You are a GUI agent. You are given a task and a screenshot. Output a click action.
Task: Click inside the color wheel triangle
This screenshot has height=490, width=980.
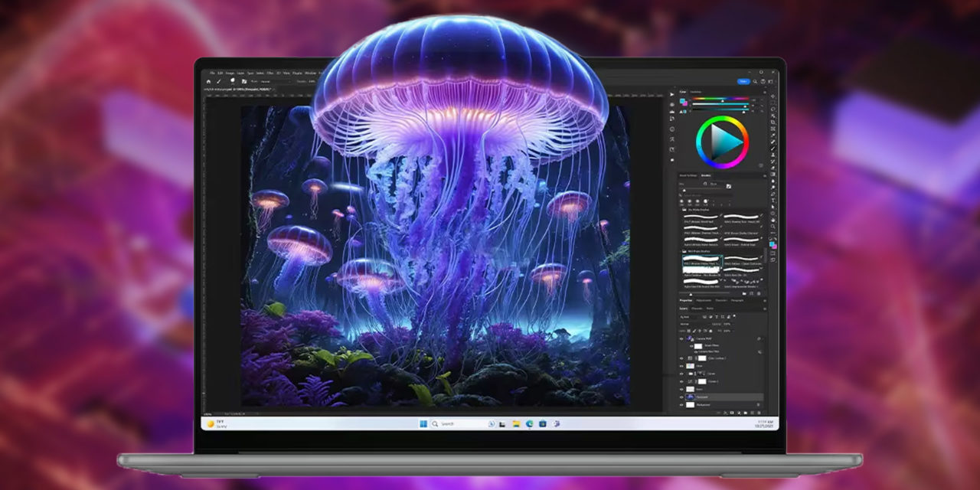[x=725, y=141]
